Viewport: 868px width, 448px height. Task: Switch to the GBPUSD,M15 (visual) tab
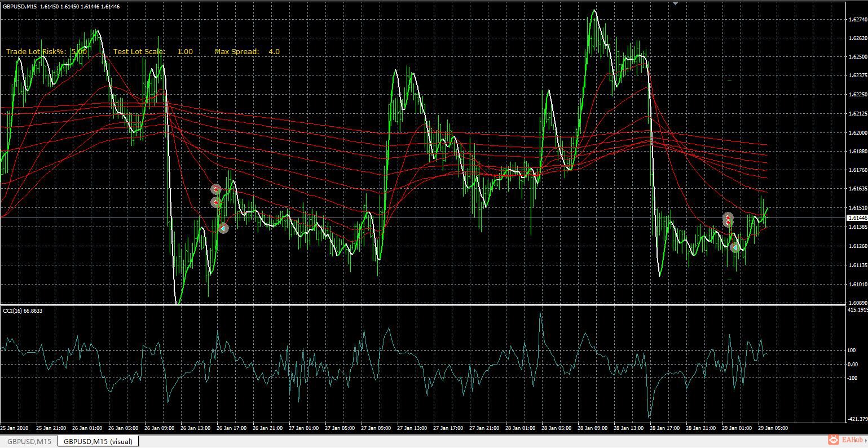98,441
